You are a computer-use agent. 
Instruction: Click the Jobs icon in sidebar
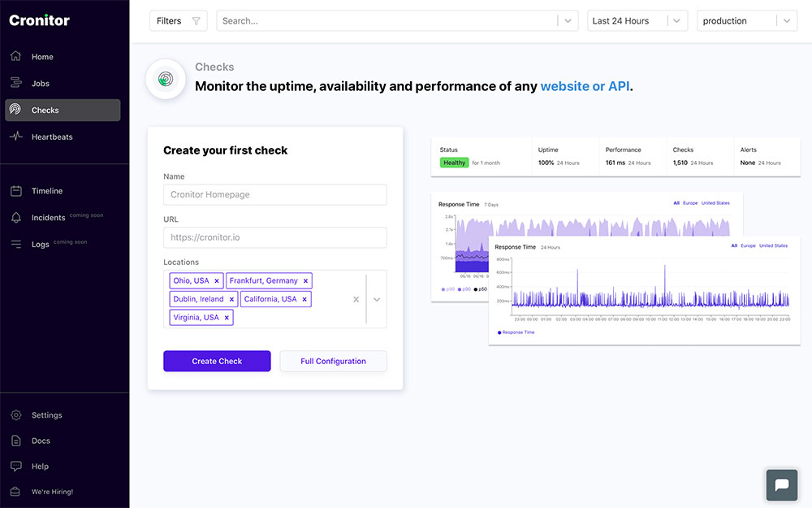coord(16,83)
